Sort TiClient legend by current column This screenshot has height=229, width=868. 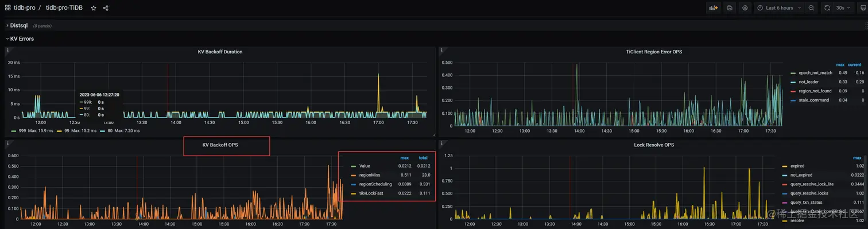coord(855,65)
